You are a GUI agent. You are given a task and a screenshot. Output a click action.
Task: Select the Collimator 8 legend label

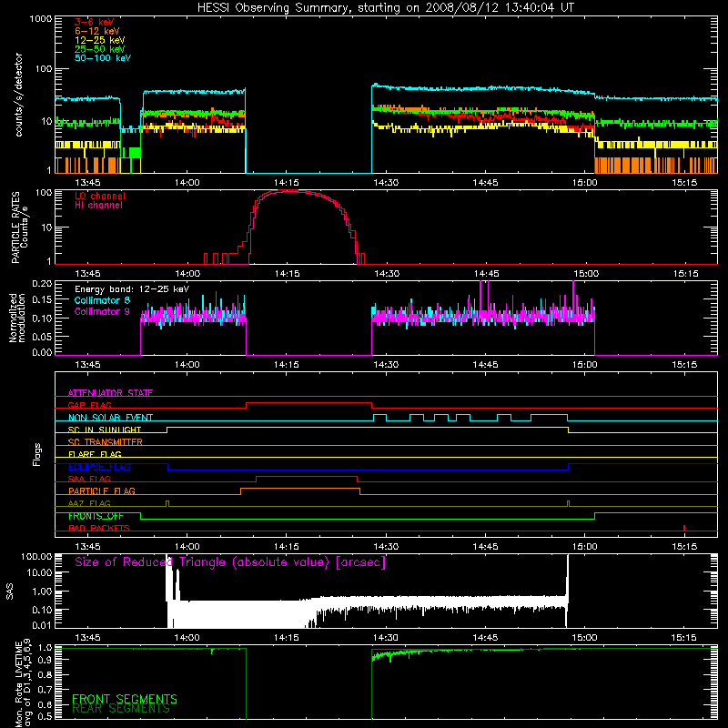(x=102, y=300)
